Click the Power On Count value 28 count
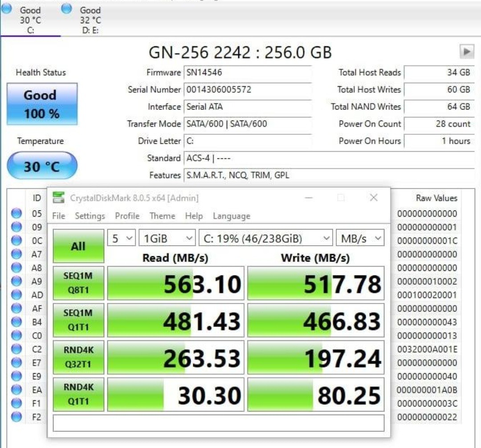Screen dimensions: 481x448 coord(439,124)
